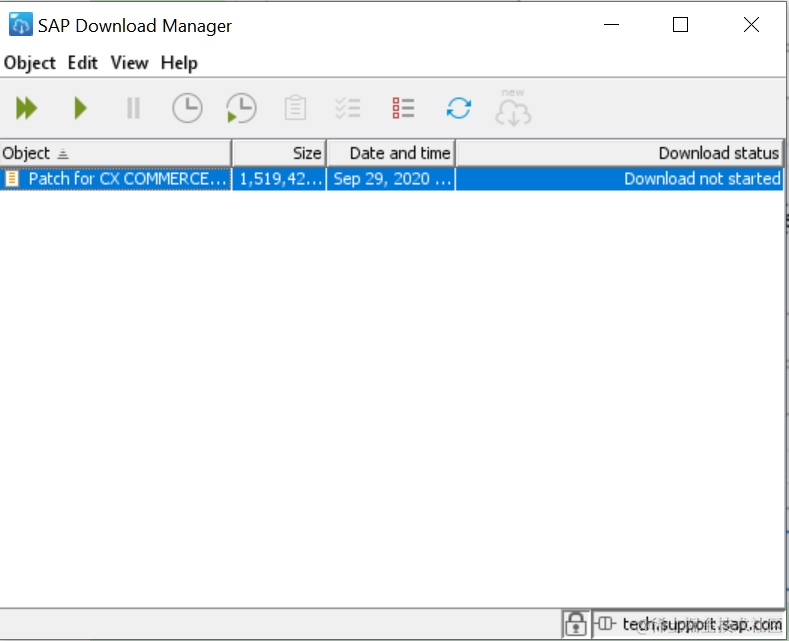Screen dimensions: 789x641
Task: Close the SAP Download Manager window
Action: tap(751, 25)
